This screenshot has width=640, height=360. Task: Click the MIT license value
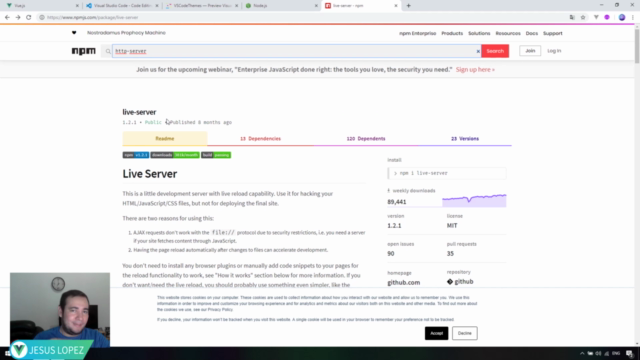(452, 225)
